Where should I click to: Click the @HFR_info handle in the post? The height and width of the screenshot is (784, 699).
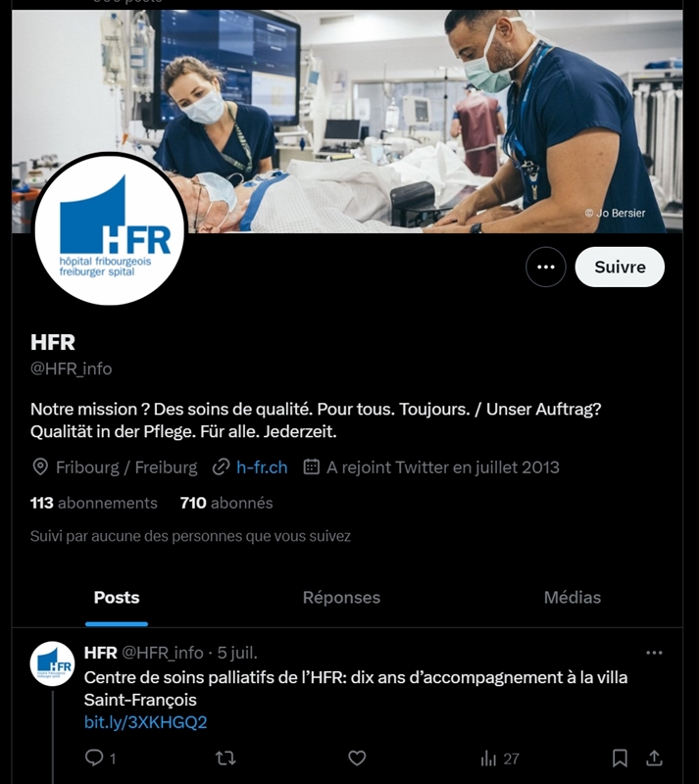pyautogui.click(x=163, y=653)
